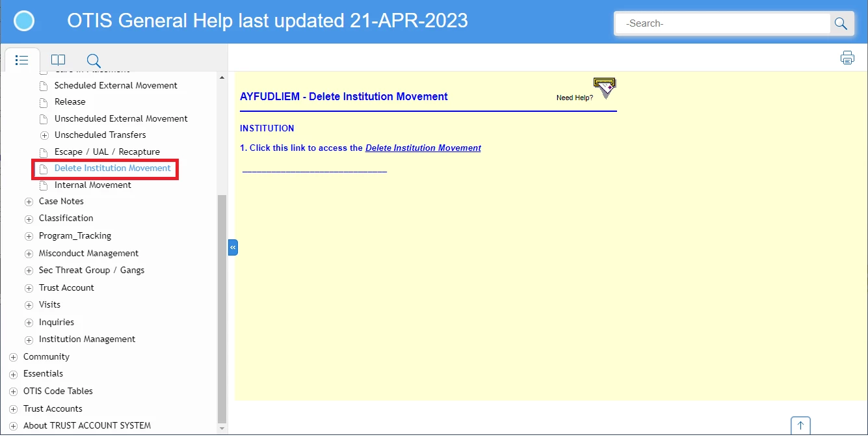Expand the Visits node
Image resolution: width=868 pixels, height=437 pixels.
pos(29,305)
